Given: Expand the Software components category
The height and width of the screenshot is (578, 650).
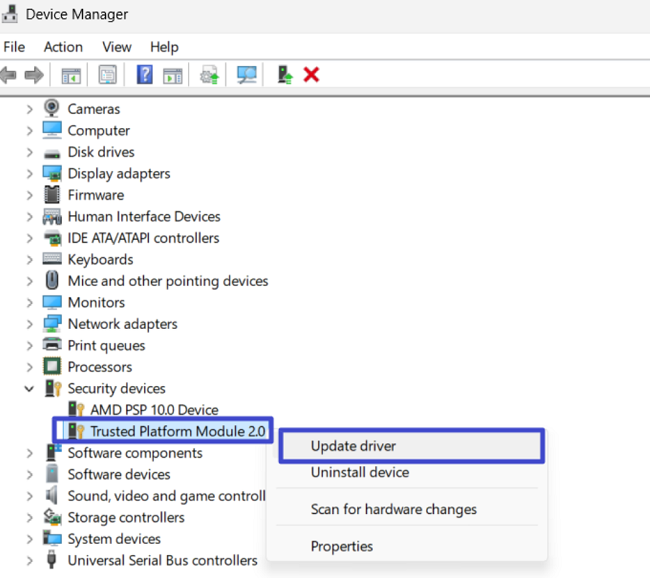Looking at the screenshot, I should coord(29,453).
